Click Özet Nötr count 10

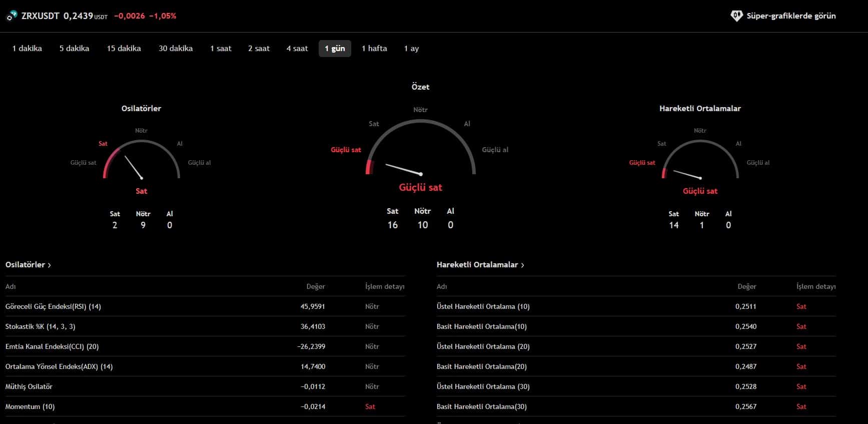click(423, 225)
